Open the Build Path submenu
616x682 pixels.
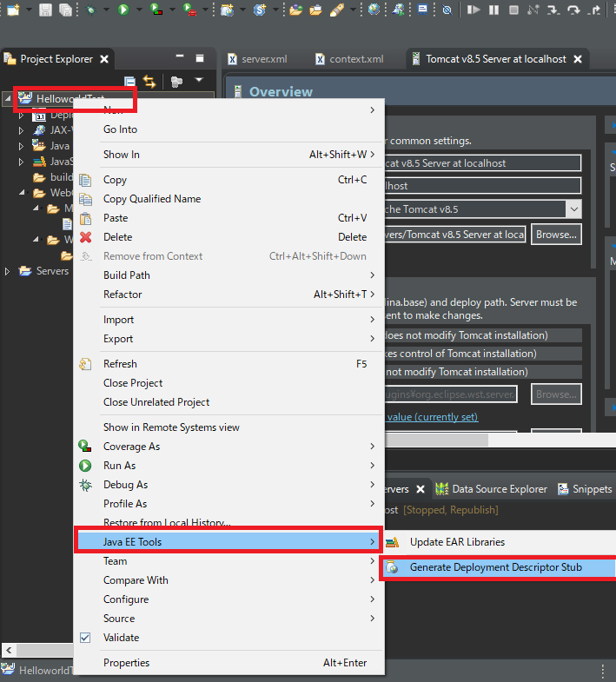click(229, 275)
